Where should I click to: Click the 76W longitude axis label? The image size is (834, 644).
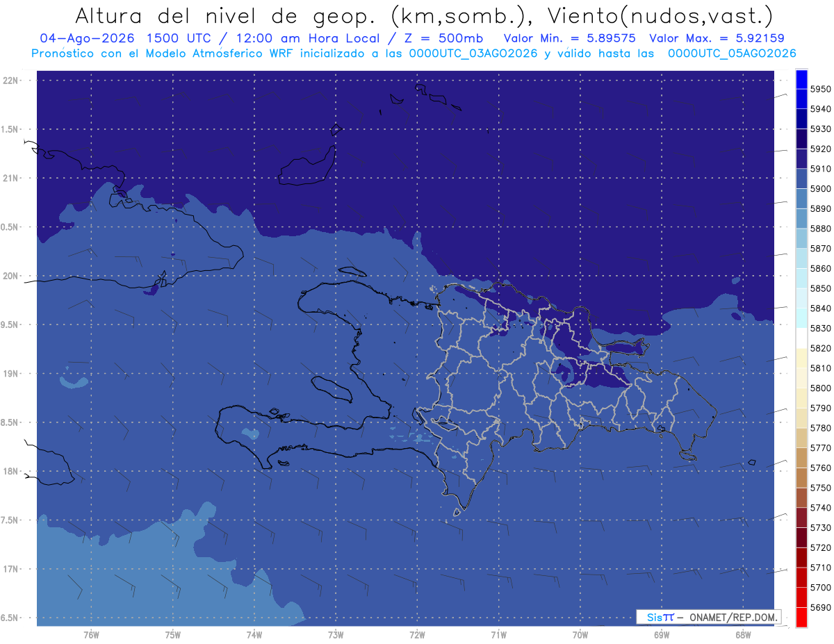91,635
